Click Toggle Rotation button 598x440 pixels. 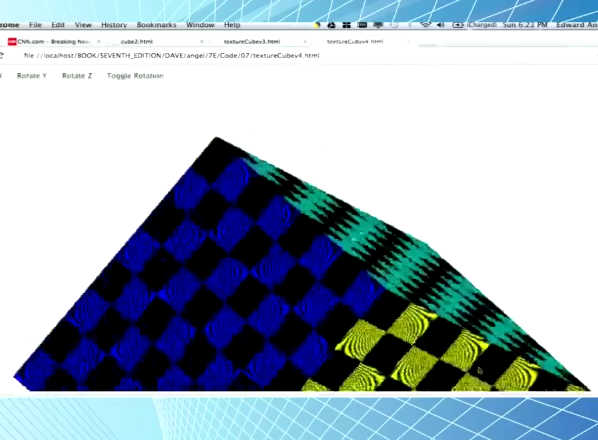(135, 75)
